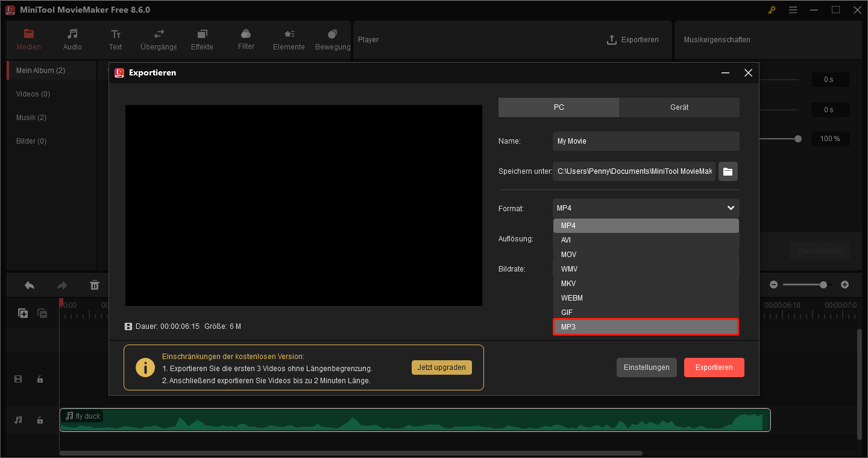This screenshot has width=868, height=458.
Task: Choose WEBM from the format list
Action: (x=646, y=298)
